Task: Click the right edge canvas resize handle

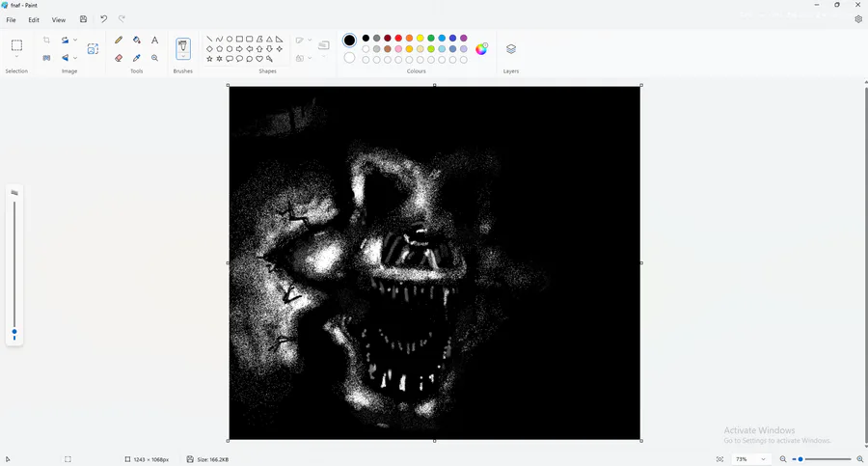Action: (641, 262)
